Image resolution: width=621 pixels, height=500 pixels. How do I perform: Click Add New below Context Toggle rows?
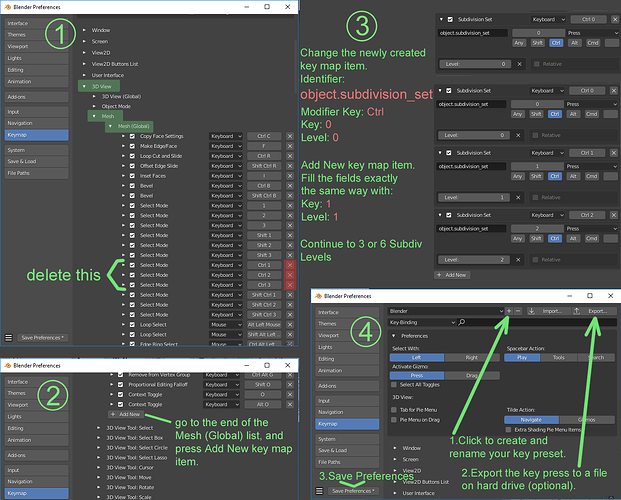126,414
